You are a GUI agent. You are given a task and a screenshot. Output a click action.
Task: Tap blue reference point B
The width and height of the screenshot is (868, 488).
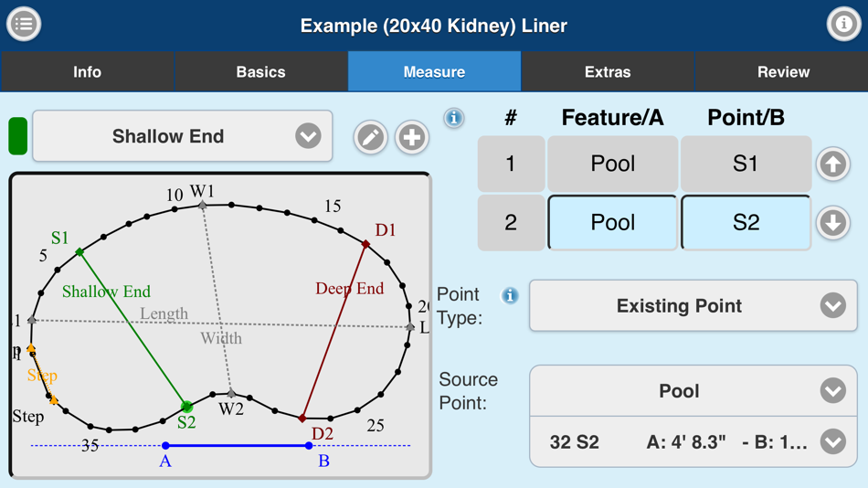coord(309,445)
